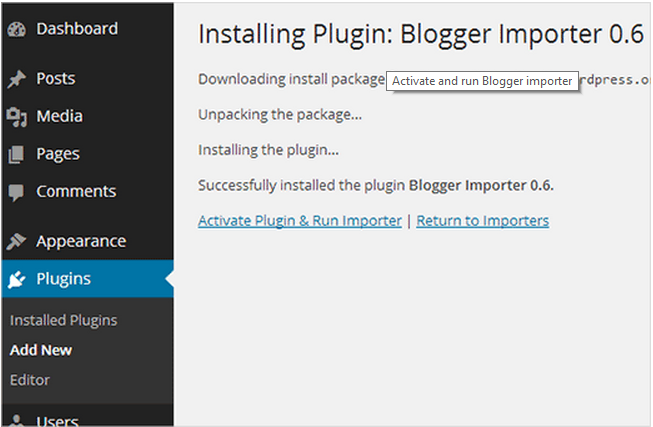Viewport: 653px width, 427px height.
Task: Open the Posts menu item
Action: pos(56,78)
